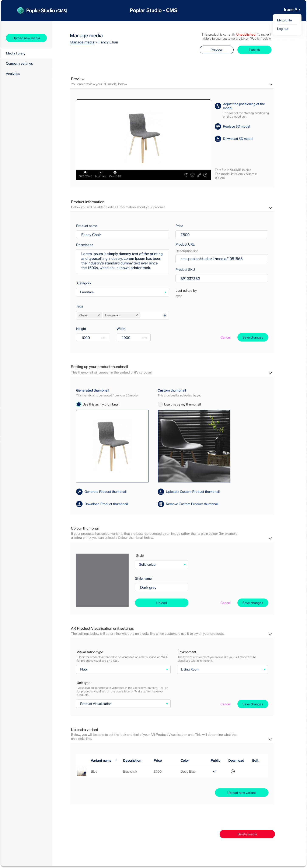Screen dimensions: 307x868
Task: Select custom thumbnail radio button
Action: (160, 404)
